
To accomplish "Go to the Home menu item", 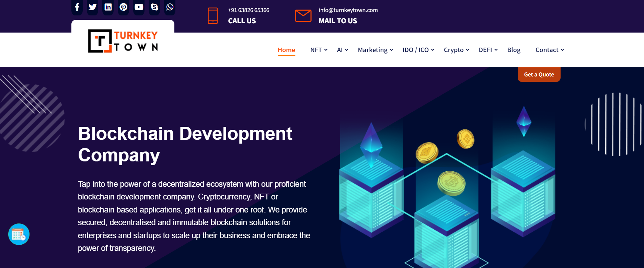I will point(286,50).
